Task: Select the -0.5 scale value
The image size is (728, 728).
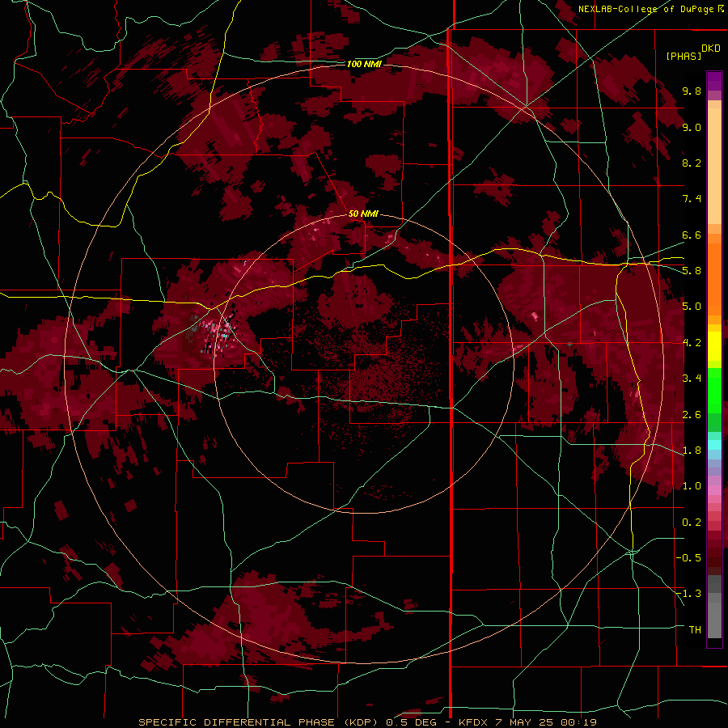Action: click(x=688, y=558)
